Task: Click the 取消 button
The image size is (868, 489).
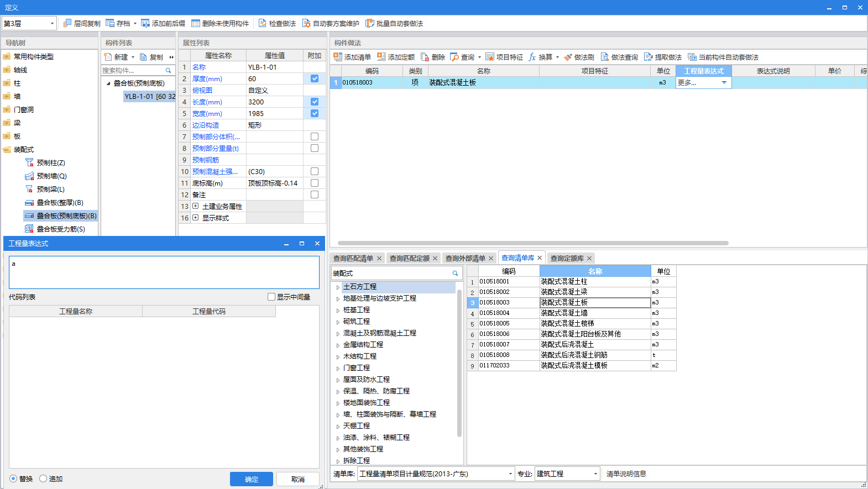Action: 298,479
